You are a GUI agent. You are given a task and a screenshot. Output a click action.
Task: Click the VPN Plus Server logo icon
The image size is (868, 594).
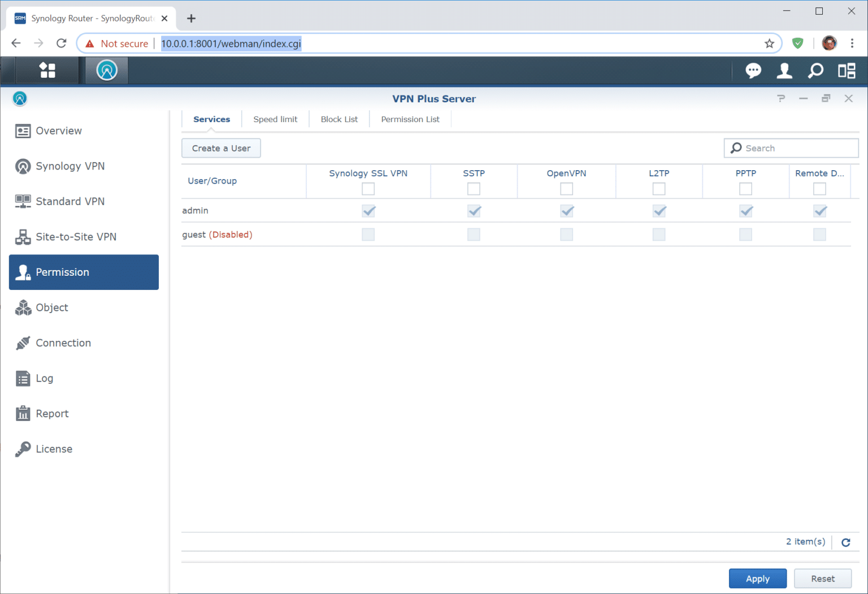click(x=20, y=99)
